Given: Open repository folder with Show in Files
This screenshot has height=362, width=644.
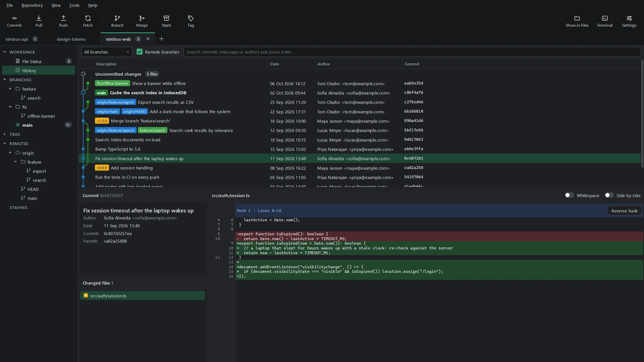Looking at the screenshot, I should (x=577, y=21).
